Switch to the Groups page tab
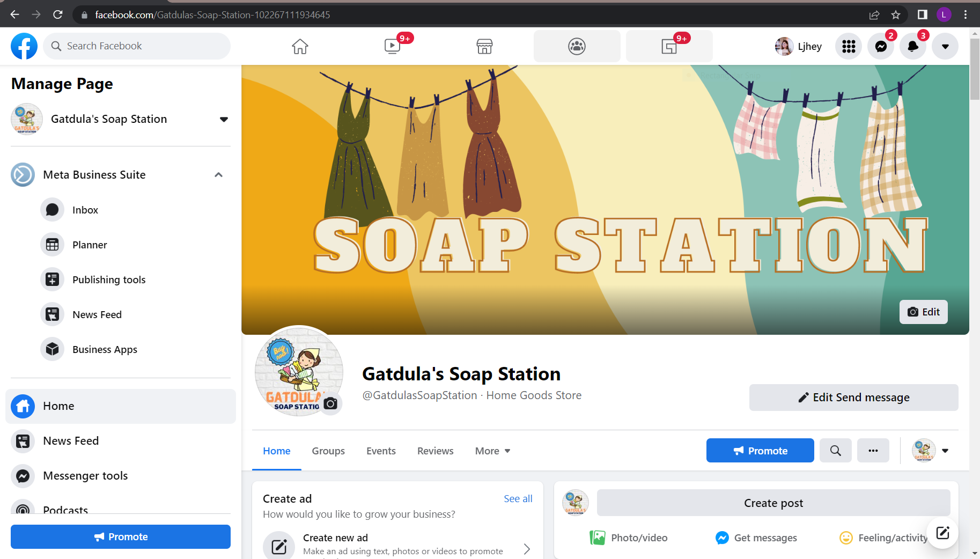 [328, 451]
